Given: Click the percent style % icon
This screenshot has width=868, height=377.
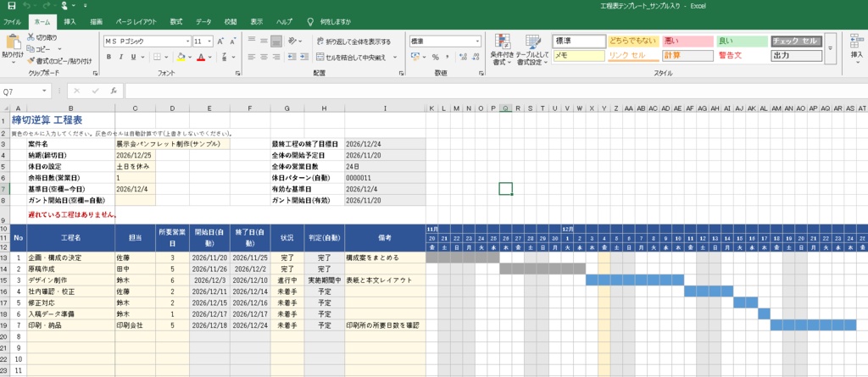Looking at the screenshot, I should tap(435, 57).
